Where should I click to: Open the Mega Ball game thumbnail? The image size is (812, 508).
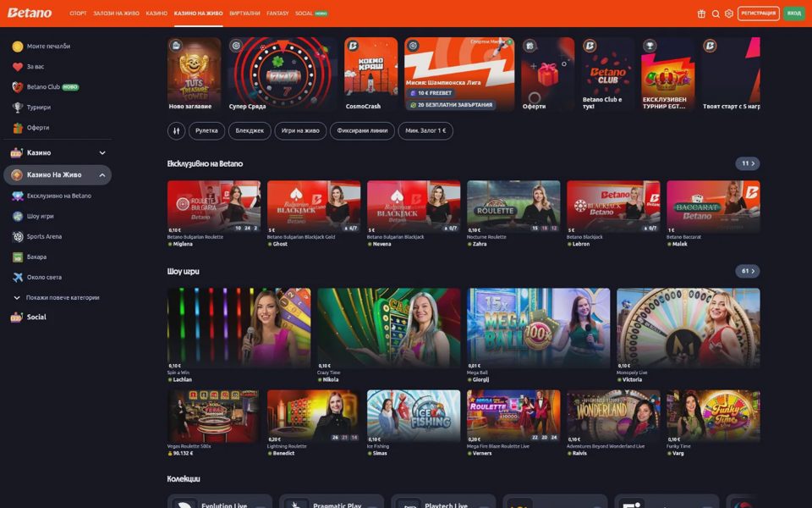coord(539,329)
